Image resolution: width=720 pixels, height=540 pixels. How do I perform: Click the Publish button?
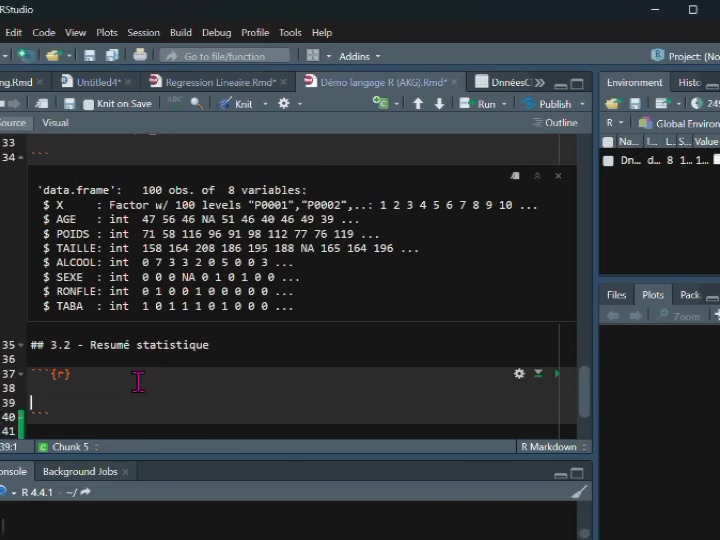pyautogui.click(x=547, y=104)
